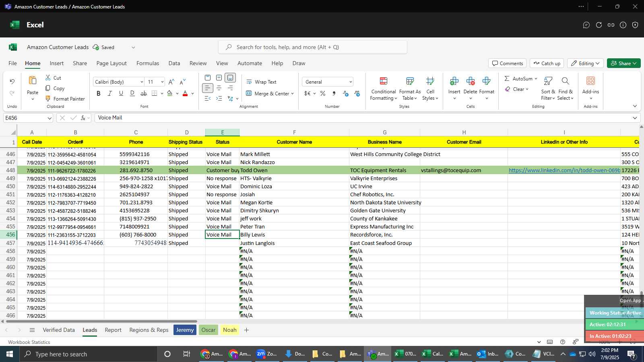
Task: Expand the formula bar chevron
Action: tap(635, 118)
